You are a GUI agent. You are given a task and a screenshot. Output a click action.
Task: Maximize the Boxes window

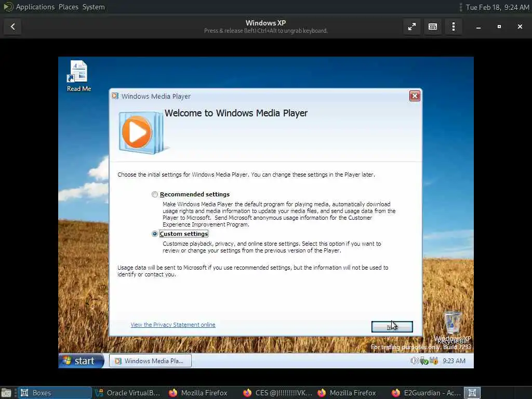click(x=499, y=26)
